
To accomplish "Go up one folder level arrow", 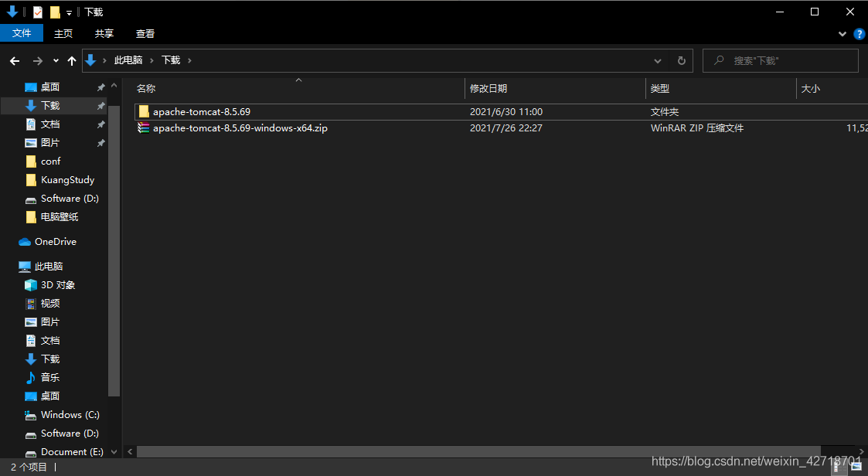I will tap(71, 61).
